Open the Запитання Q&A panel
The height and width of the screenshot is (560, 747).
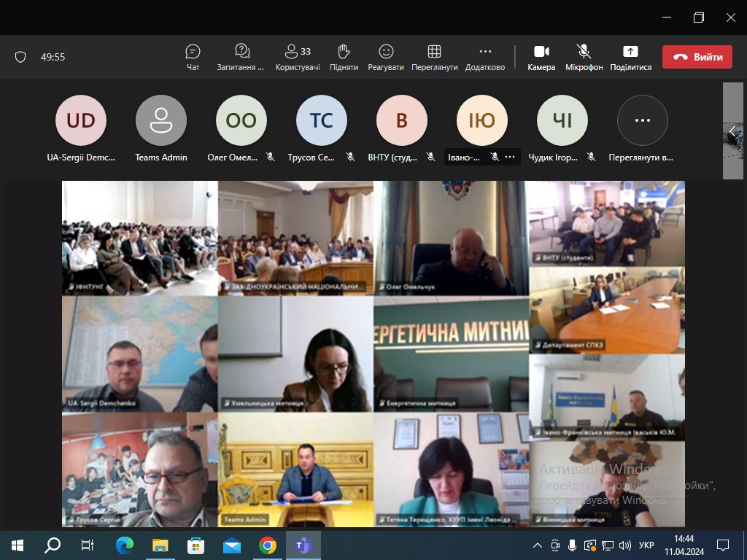pos(241,57)
